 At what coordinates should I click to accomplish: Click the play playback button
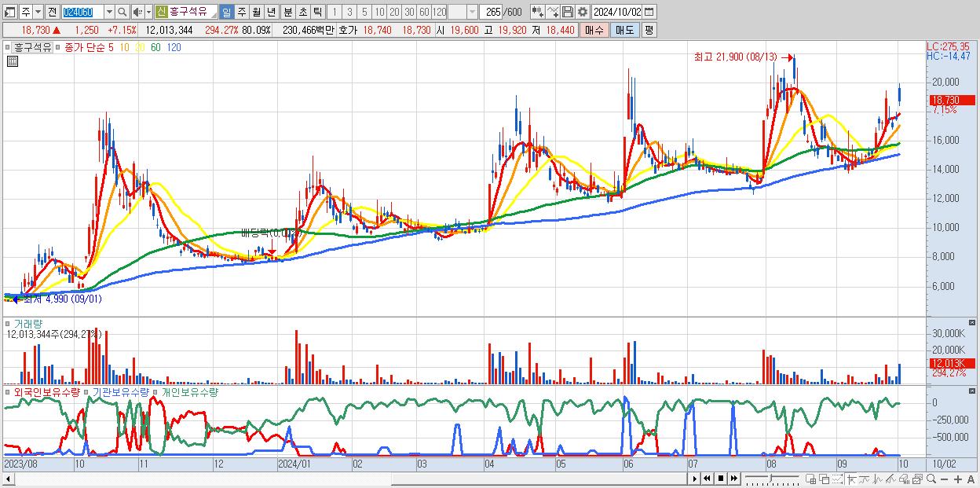point(695,479)
